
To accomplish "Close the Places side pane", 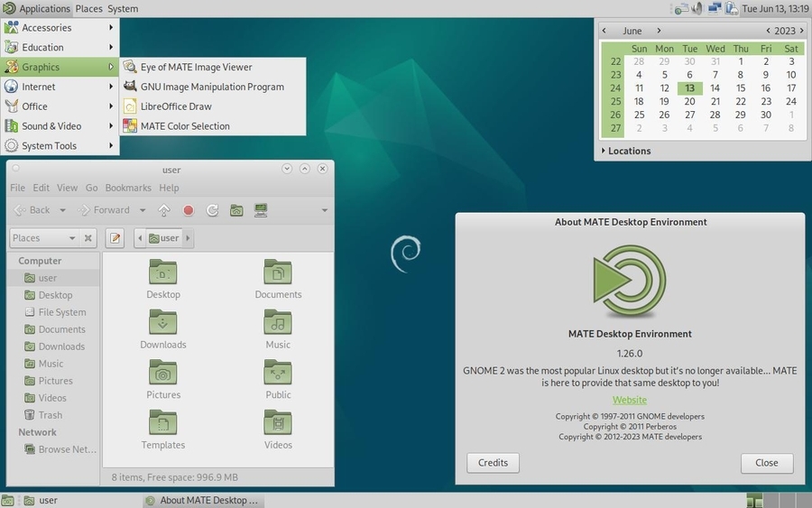I will (x=88, y=238).
